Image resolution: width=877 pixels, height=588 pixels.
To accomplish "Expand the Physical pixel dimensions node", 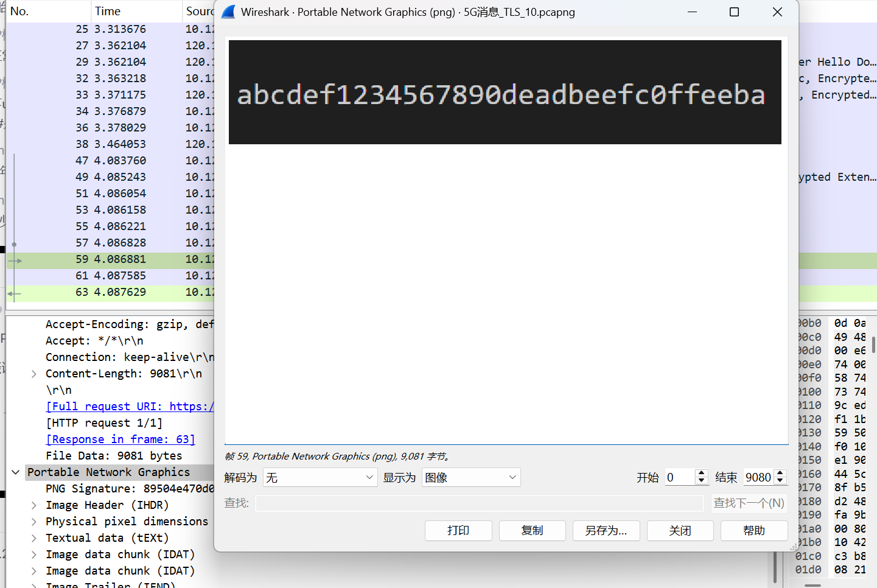I will [34, 522].
